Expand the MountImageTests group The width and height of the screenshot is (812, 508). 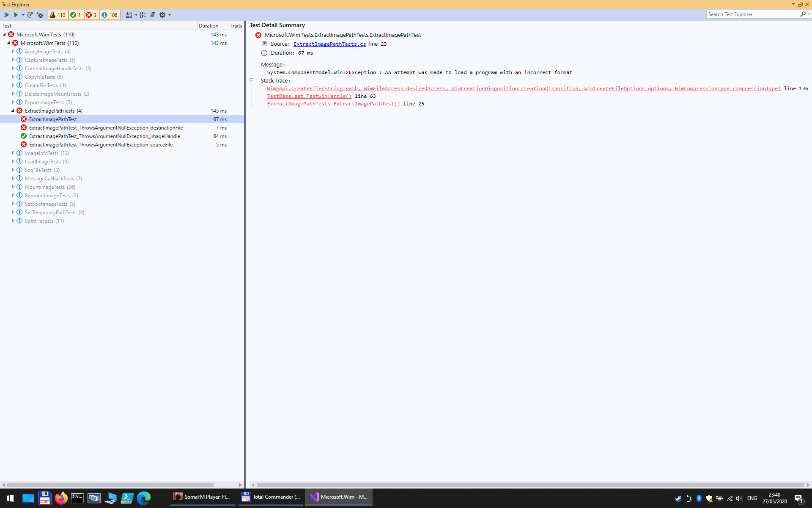click(13, 187)
